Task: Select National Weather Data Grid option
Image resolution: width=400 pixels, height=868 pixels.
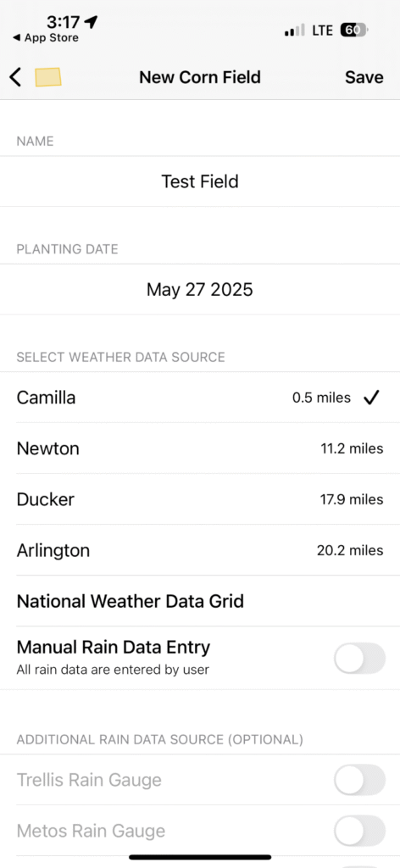Action: pyautogui.click(x=200, y=601)
